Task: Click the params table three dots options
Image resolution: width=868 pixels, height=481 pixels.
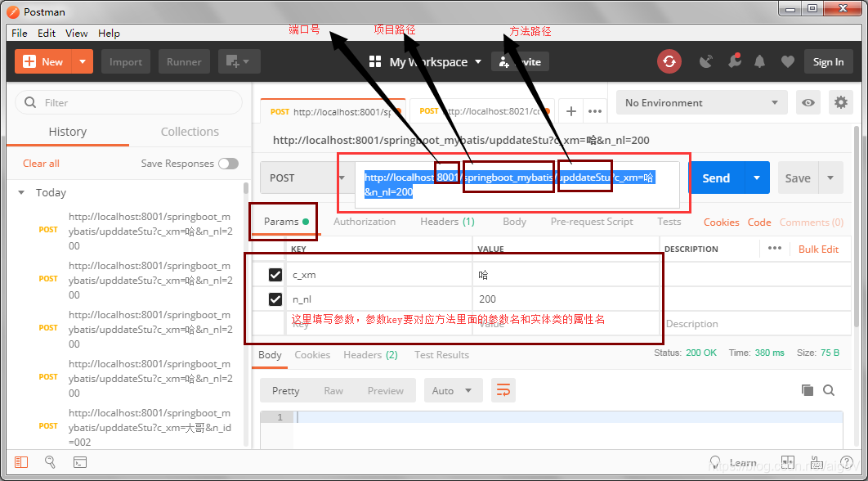Action: click(775, 248)
